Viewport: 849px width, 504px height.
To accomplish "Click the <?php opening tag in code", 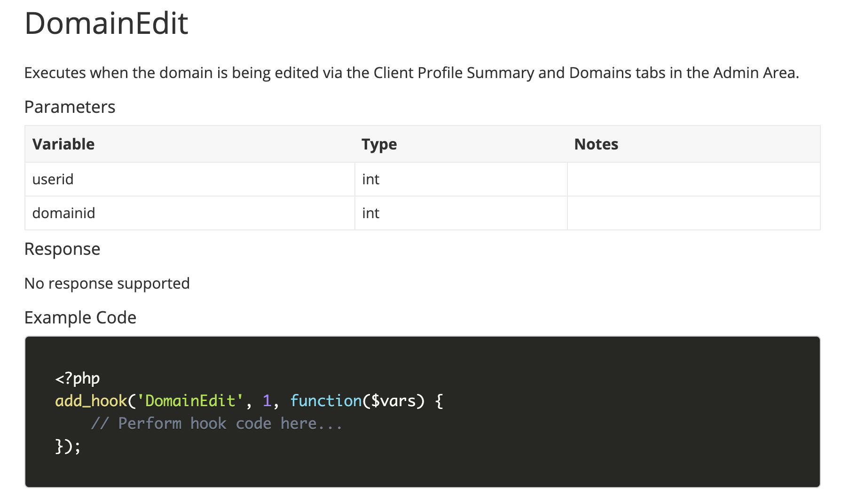I will coord(78,378).
